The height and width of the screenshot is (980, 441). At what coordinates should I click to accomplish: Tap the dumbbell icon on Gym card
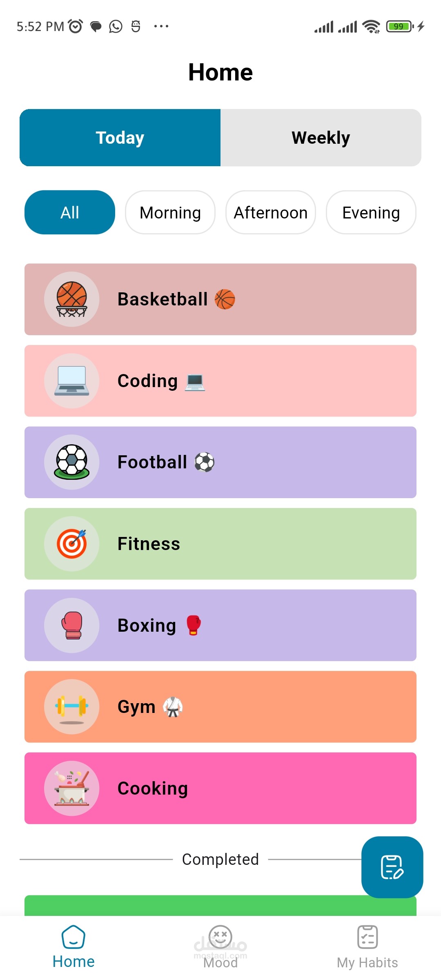[71, 707]
